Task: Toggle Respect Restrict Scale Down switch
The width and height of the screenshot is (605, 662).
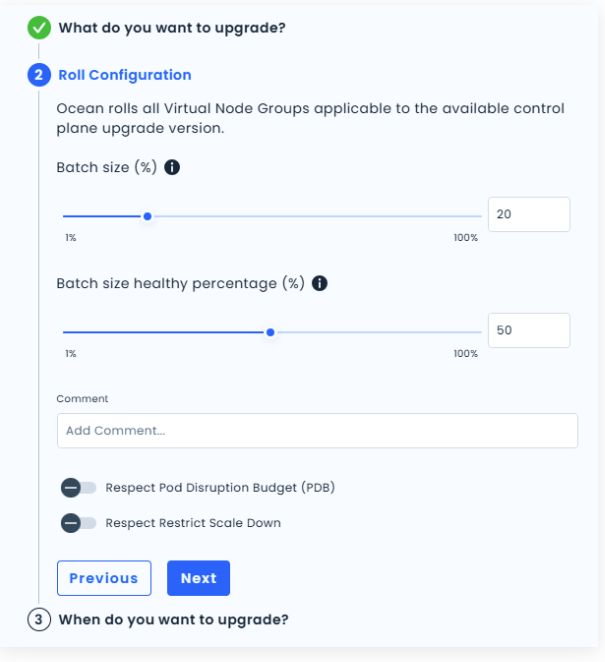Action: point(78,522)
